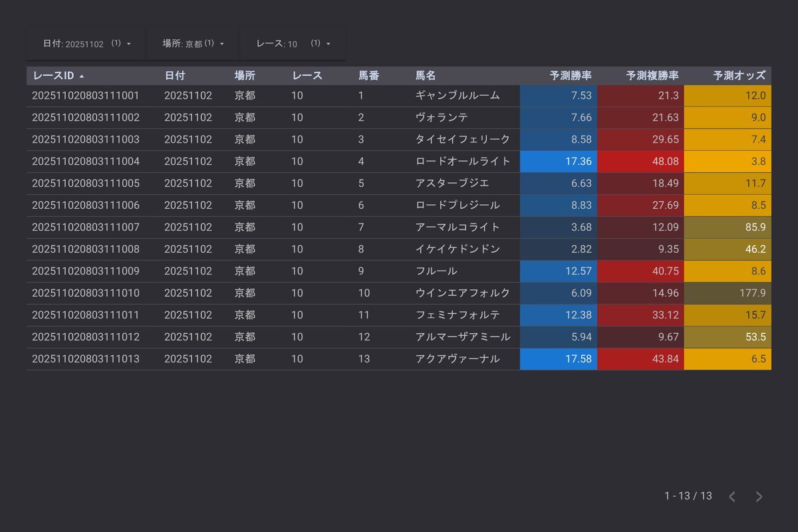
Task: Click the 177.9 predicted odds cell
Action: pos(728,293)
